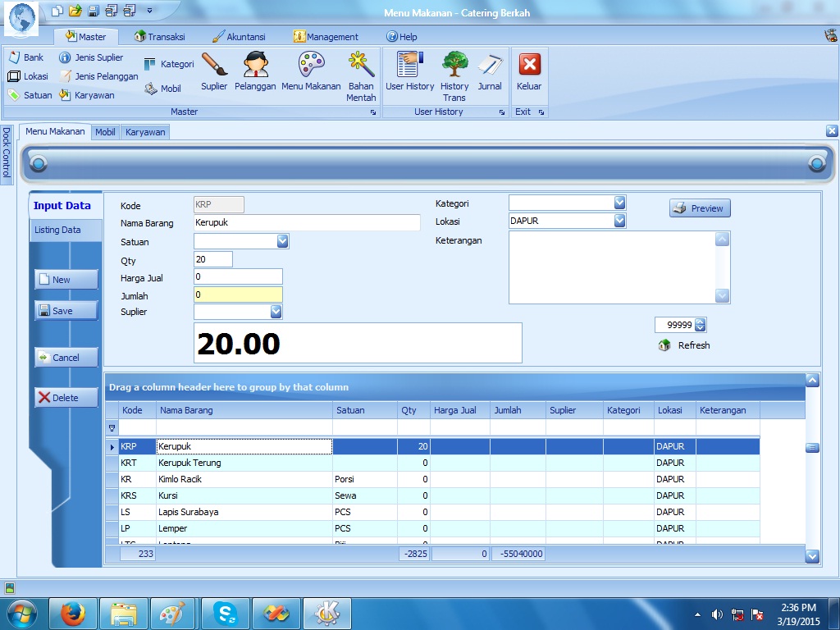Click the Harga Jual input field
The height and width of the screenshot is (630, 840).
point(238,277)
